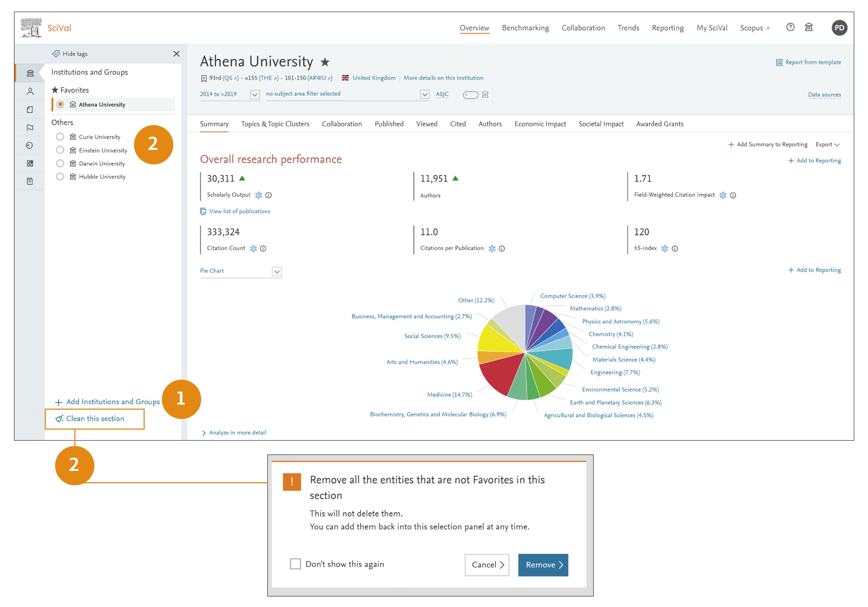
Task: Open the help question mark icon
Action: pos(790,27)
